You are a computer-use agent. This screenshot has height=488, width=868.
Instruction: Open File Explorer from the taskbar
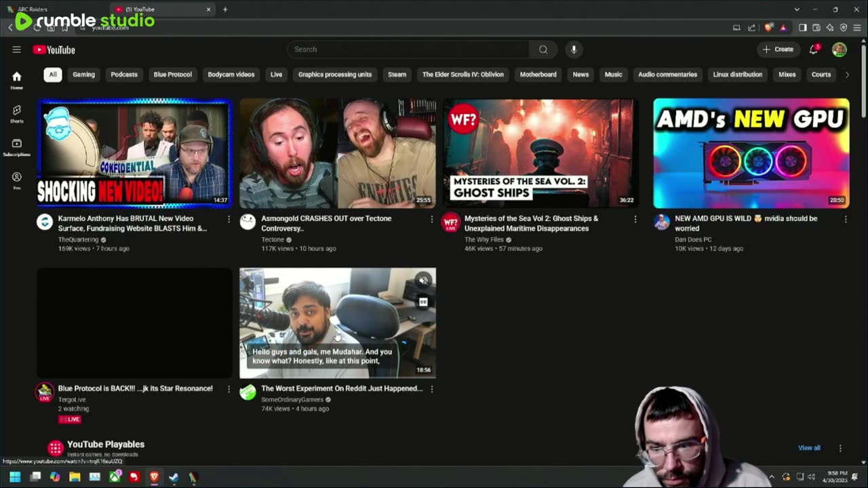pyautogui.click(x=75, y=477)
